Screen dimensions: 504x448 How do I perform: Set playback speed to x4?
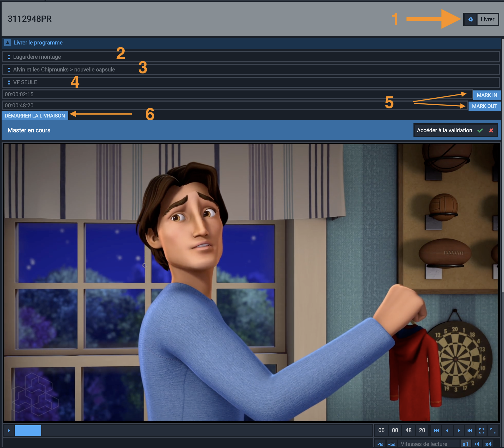[488, 444]
